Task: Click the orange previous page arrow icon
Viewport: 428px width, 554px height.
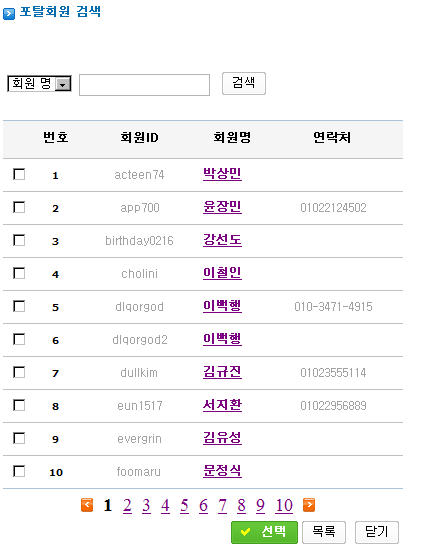Action: point(87,505)
